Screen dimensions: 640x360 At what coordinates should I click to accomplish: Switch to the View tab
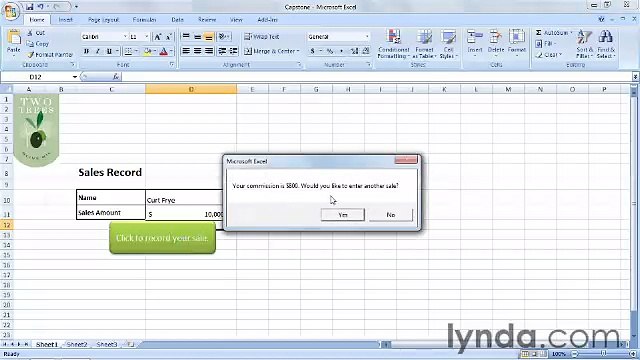point(236,20)
